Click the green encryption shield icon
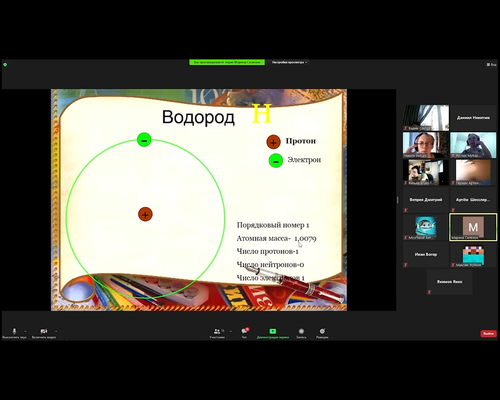500x400 pixels. coord(5,65)
